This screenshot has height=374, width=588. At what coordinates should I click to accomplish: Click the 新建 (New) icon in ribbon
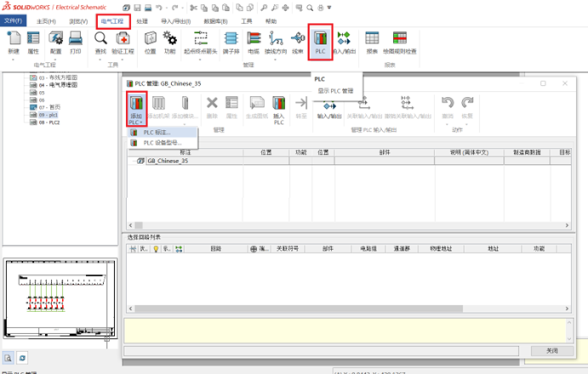point(14,39)
